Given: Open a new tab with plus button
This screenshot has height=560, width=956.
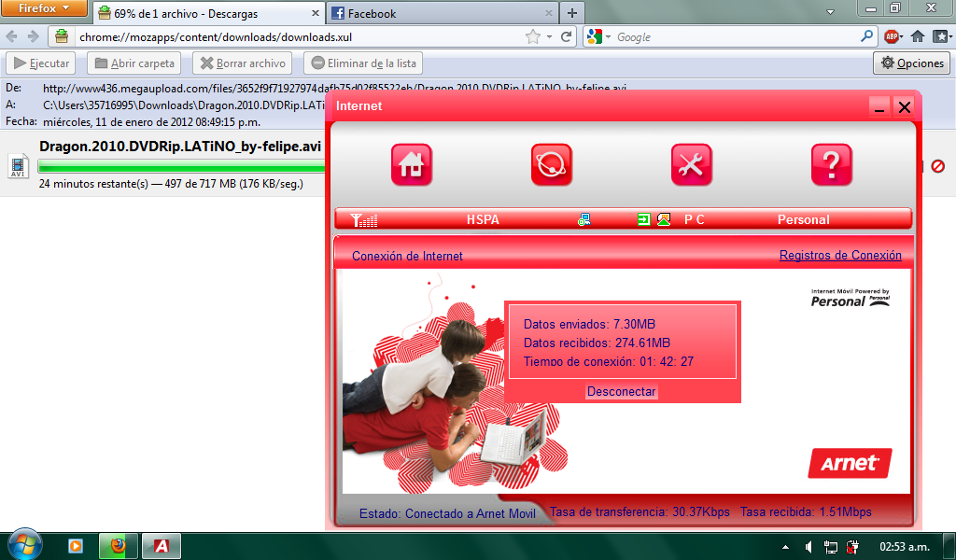Looking at the screenshot, I should (x=572, y=13).
